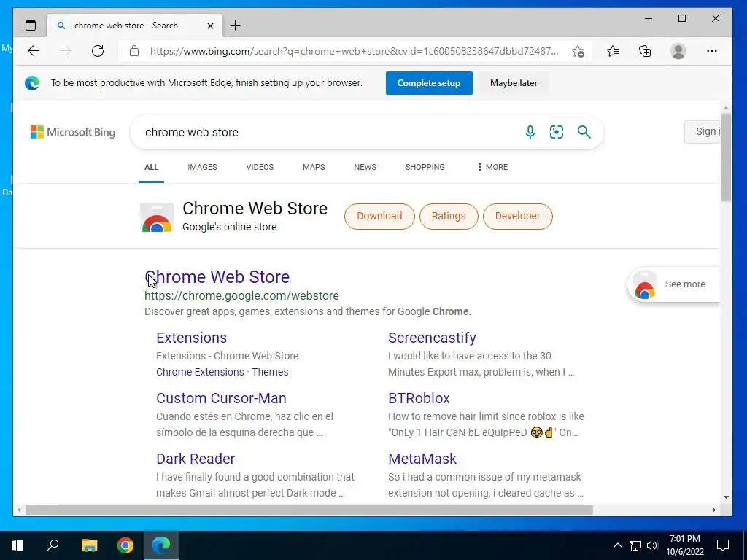Open the Themes link
Image resolution: width=747 pixels, height=560 pixels.
(x=270, y=372)
